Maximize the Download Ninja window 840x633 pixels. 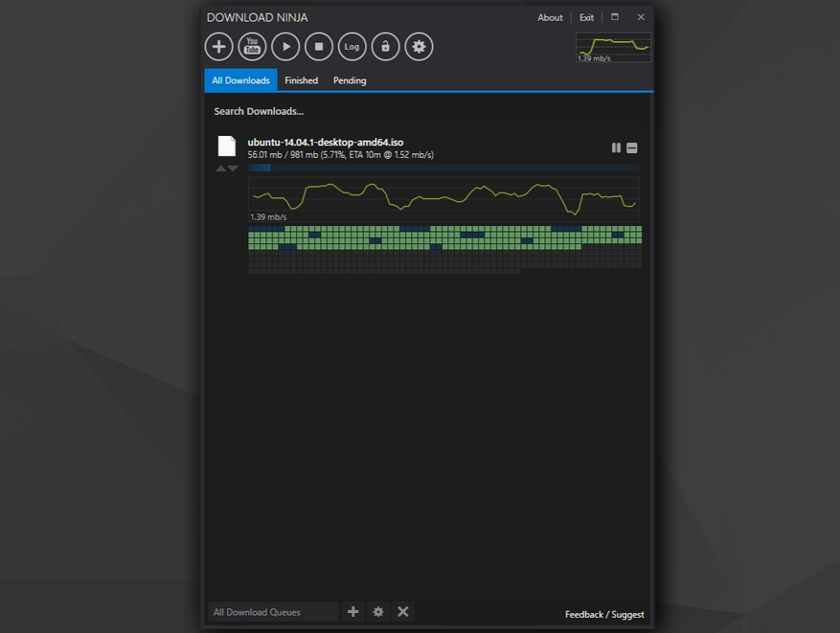click(615, 17)
